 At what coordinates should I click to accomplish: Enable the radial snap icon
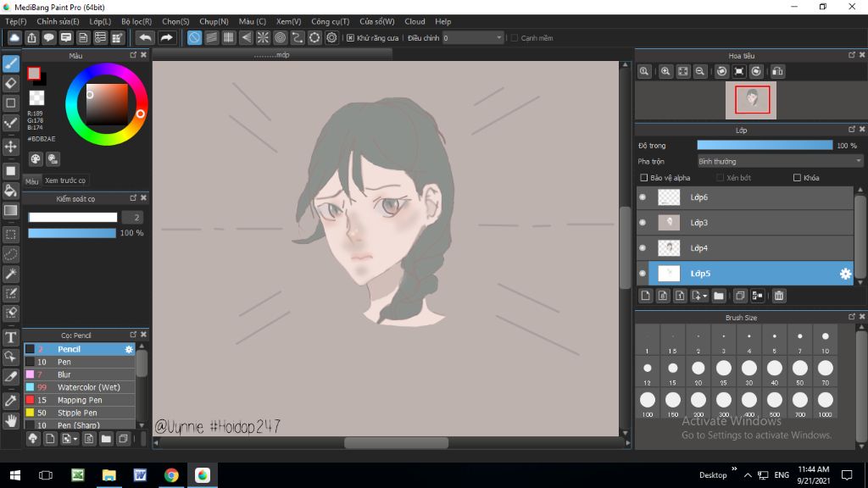pyautogui.click(x=263, y=37)
